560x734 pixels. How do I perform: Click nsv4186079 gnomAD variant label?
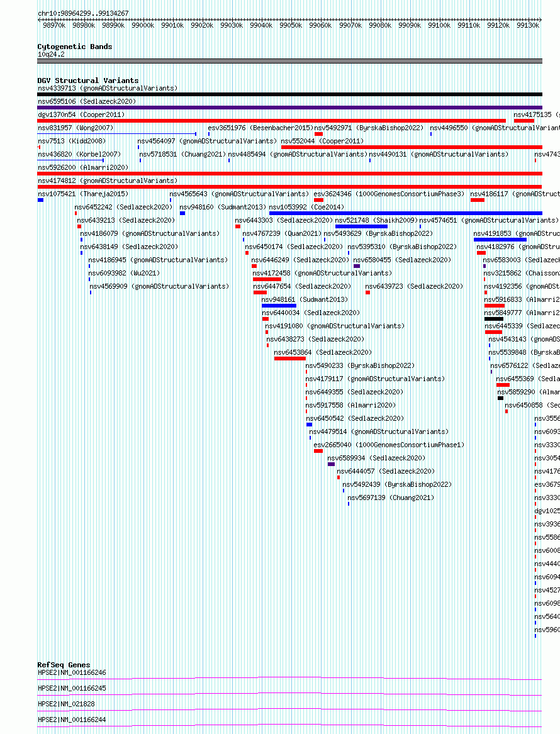pos(150,233)
